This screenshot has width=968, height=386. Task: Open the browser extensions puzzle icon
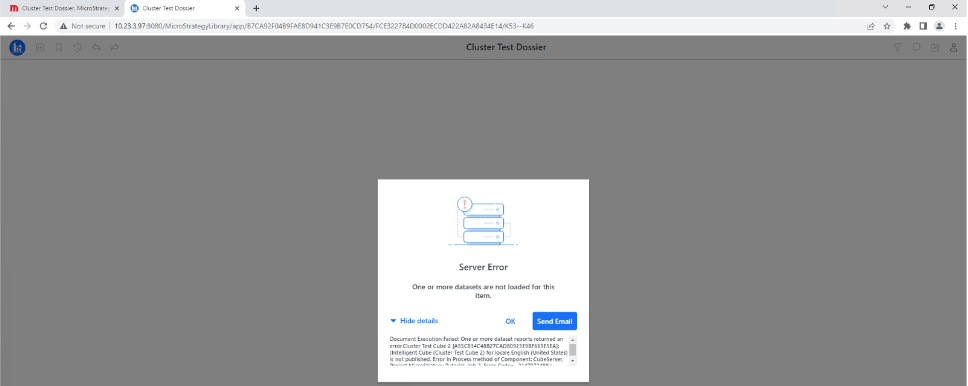click(907, 26)
